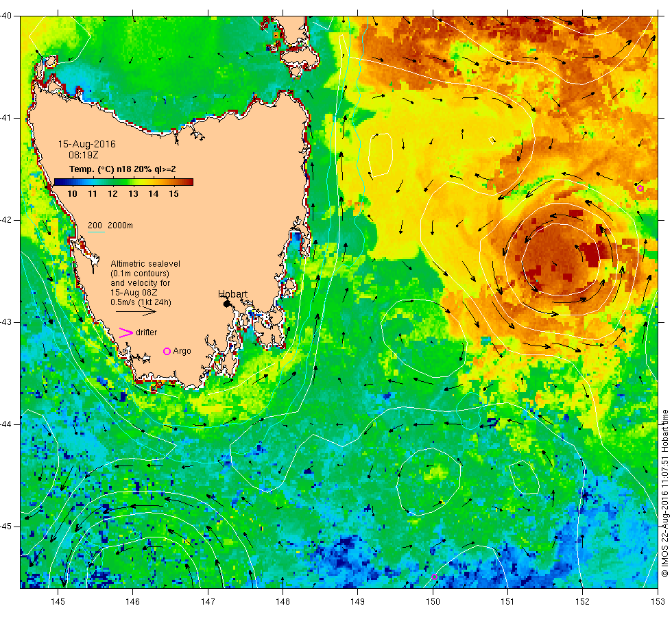This screenshot has width=672, height=617.
Task: Click the Argo float marker near 150E bottom
Action: click(434, 577)
